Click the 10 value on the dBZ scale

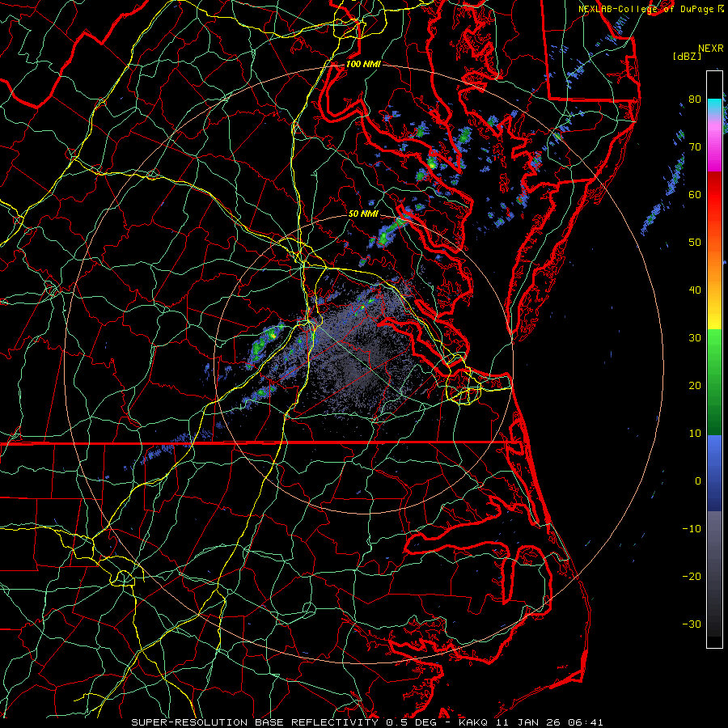(x=695, y=434)
